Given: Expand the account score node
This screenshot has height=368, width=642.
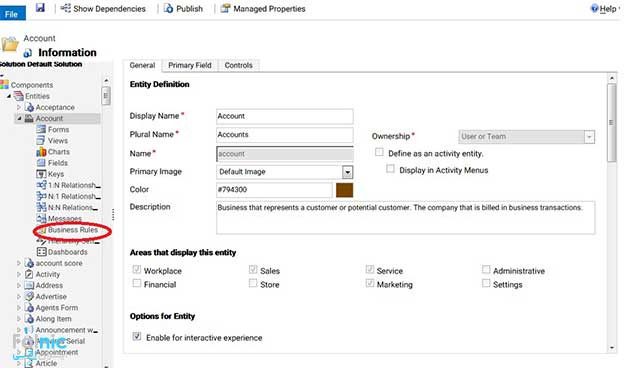Looking at the screenshot, I should click(19, 263).
